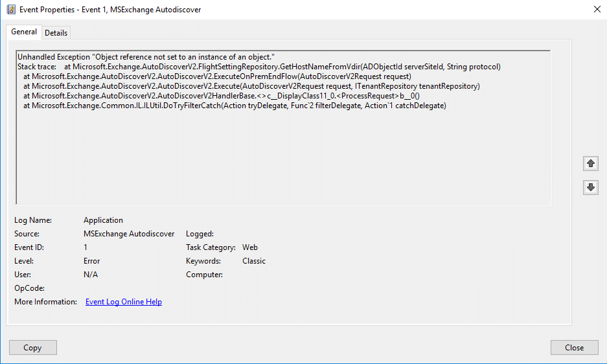Image resolution: width=607 pixels, height=364 pixels.
Task: Click the ExecuteOnPremEndFlow stack trace line
Action: click(x=217, y=76)
